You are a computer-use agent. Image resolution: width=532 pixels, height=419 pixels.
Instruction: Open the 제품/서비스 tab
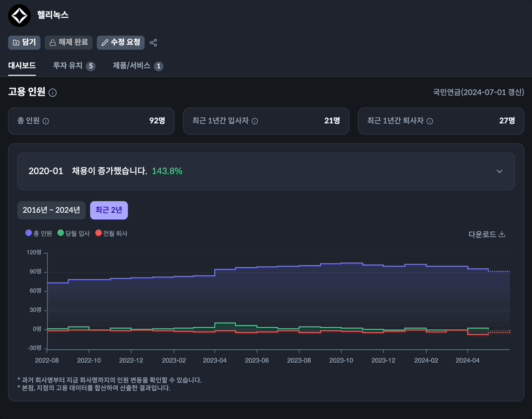pyautogui.click(x=138, y=66)
